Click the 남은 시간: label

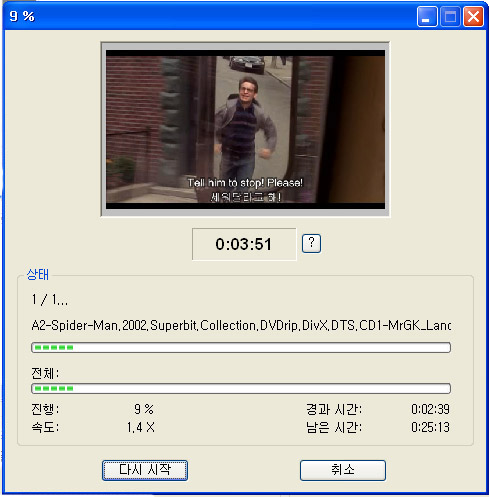[x=334, y=427]
